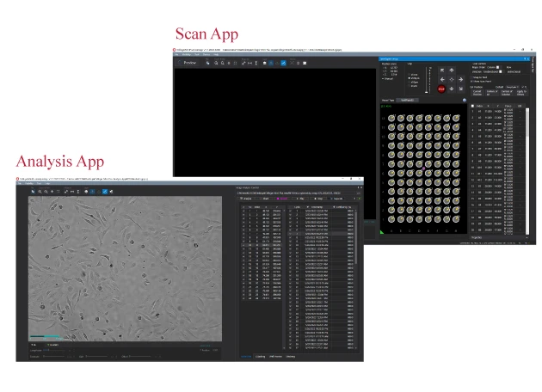
Task: Click the red STOP button in stage control
Action: click(441, 89)
